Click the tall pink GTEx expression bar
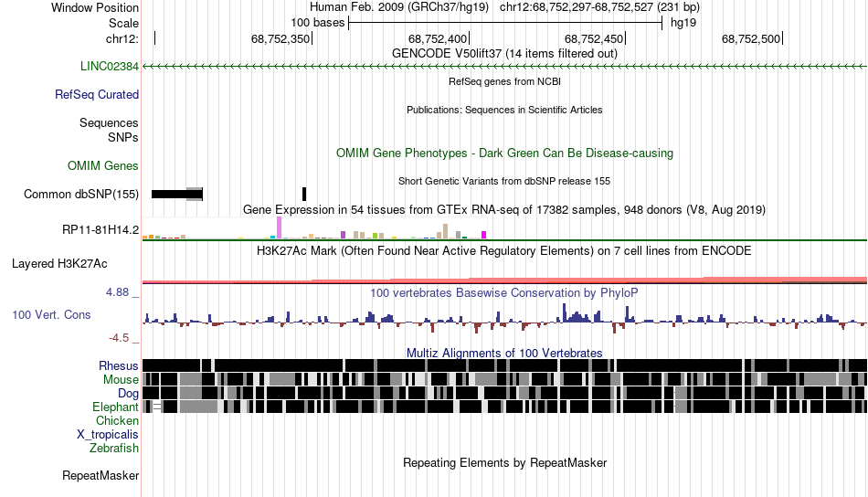Viewport: 868px width, 497px height. pos(279,228)
